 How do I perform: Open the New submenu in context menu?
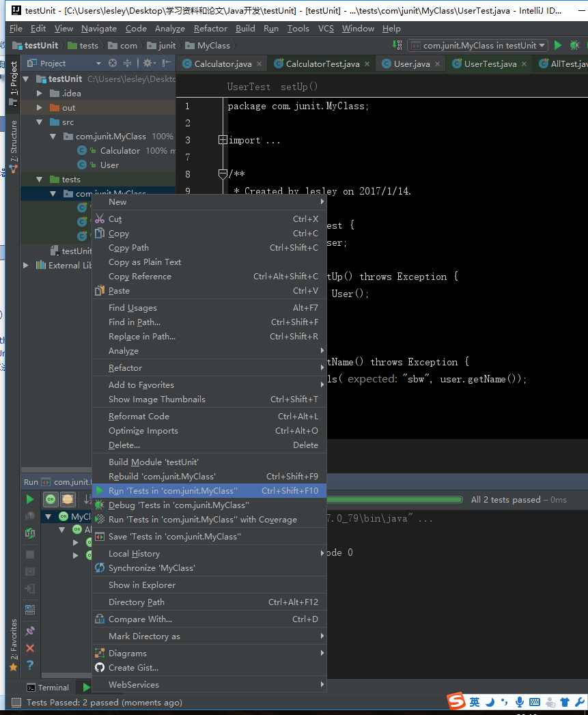(210, 201)
